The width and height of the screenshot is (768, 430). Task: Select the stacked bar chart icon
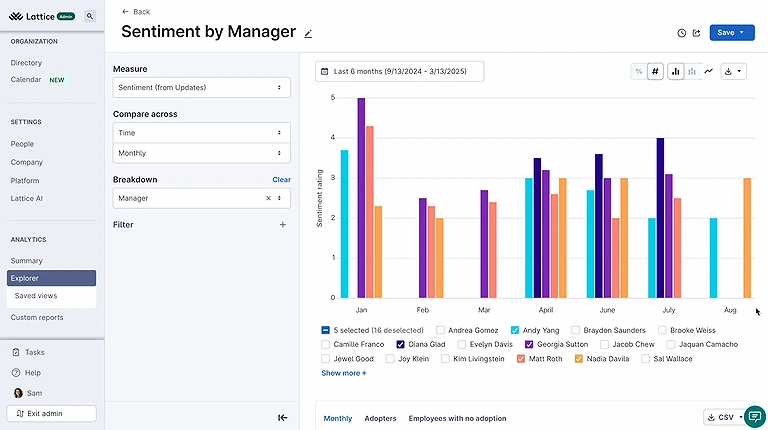[692, 72]
